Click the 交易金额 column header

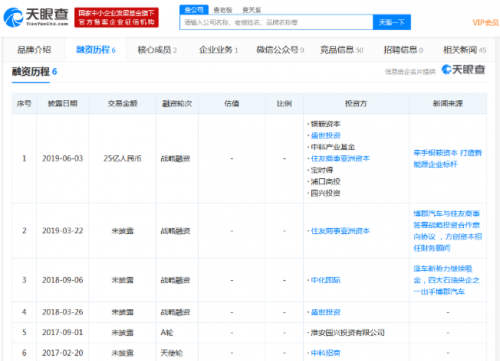point(122,104)
